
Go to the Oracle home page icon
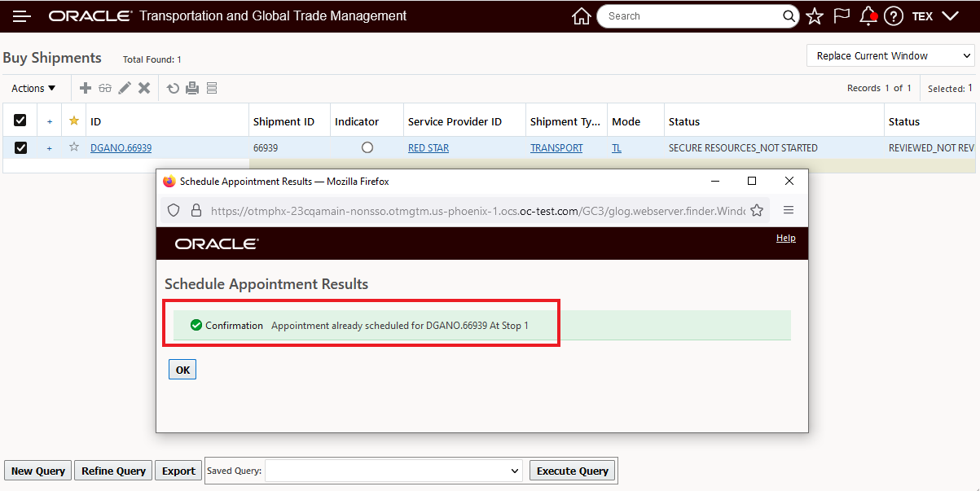pos(582,16)
